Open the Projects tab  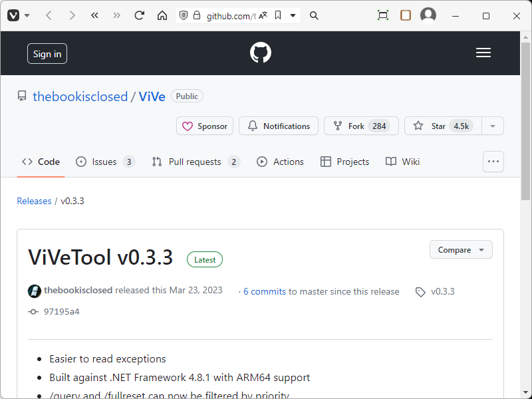point(344,162)
